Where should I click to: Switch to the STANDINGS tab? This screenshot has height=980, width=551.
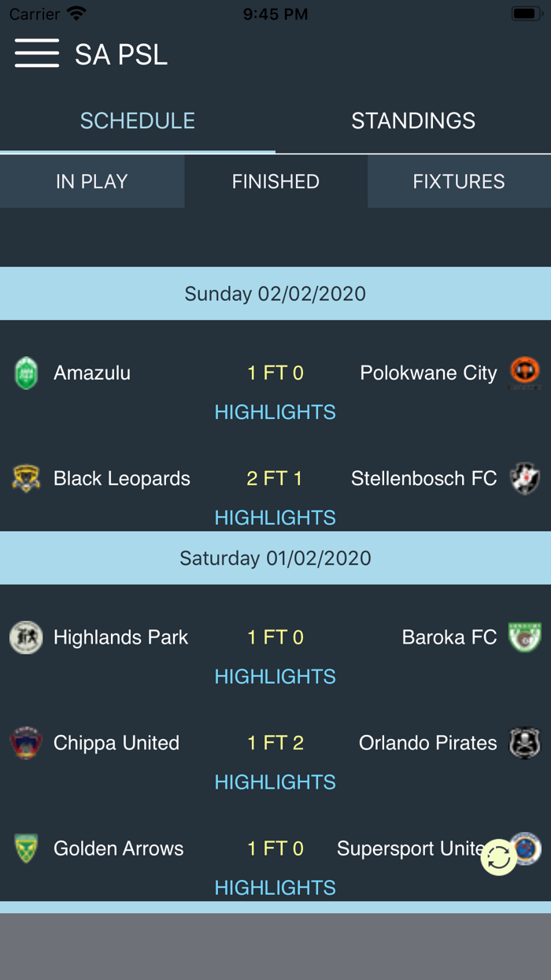pos(413,121)
